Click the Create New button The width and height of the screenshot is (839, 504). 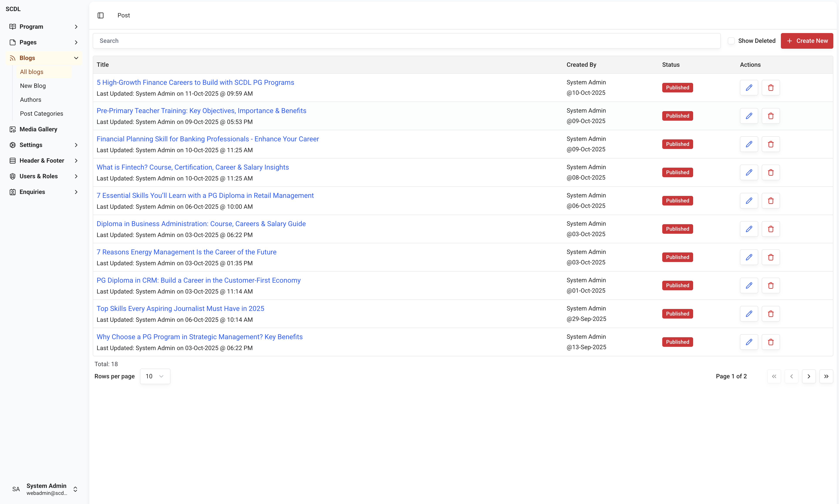pos(807,41)
